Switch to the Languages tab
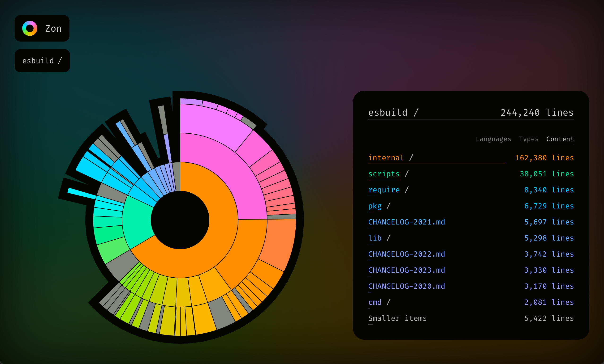The width and height of the screenshot is (604, 364). tap(493, 139)
